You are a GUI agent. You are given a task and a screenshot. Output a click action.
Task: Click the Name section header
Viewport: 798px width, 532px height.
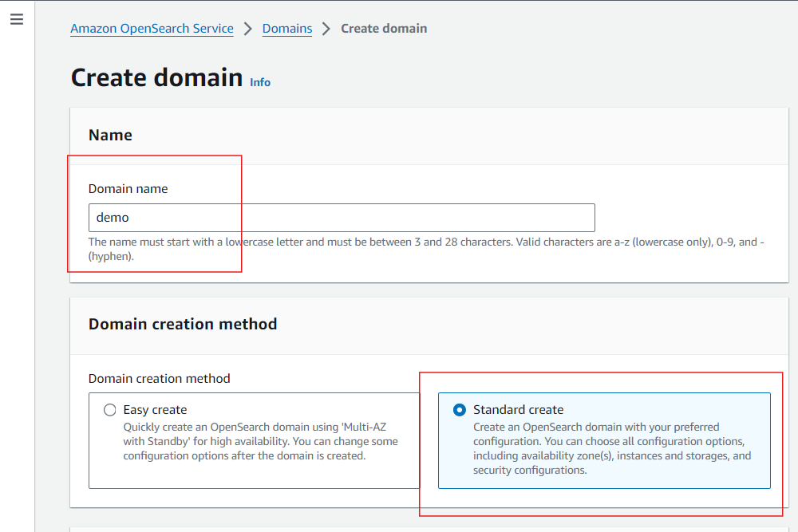110,136
